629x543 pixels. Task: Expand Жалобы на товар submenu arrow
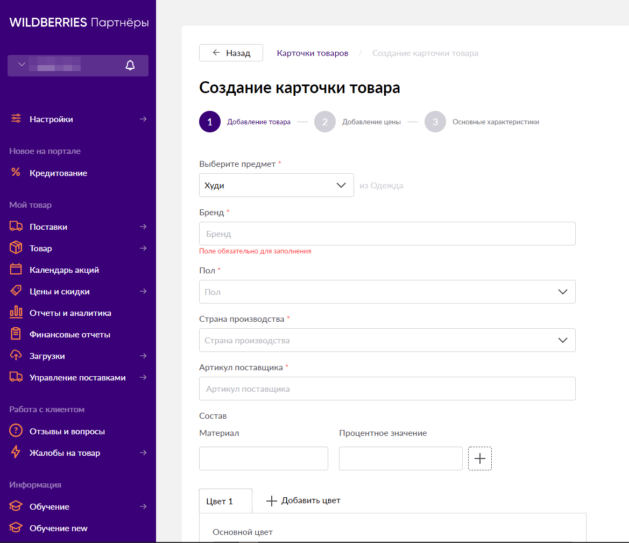coord(143,453)
